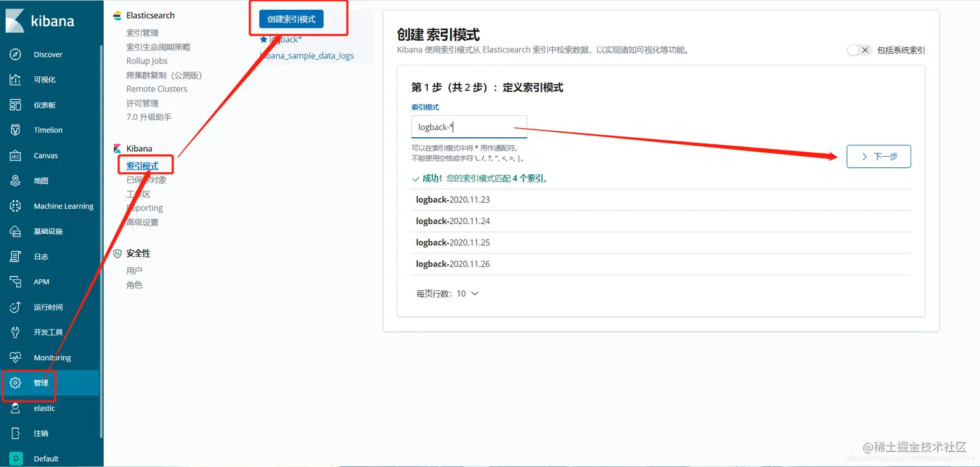
Task: Click the 创建索引模式 button
Action: pyautogui.click(x=291, y=19)
